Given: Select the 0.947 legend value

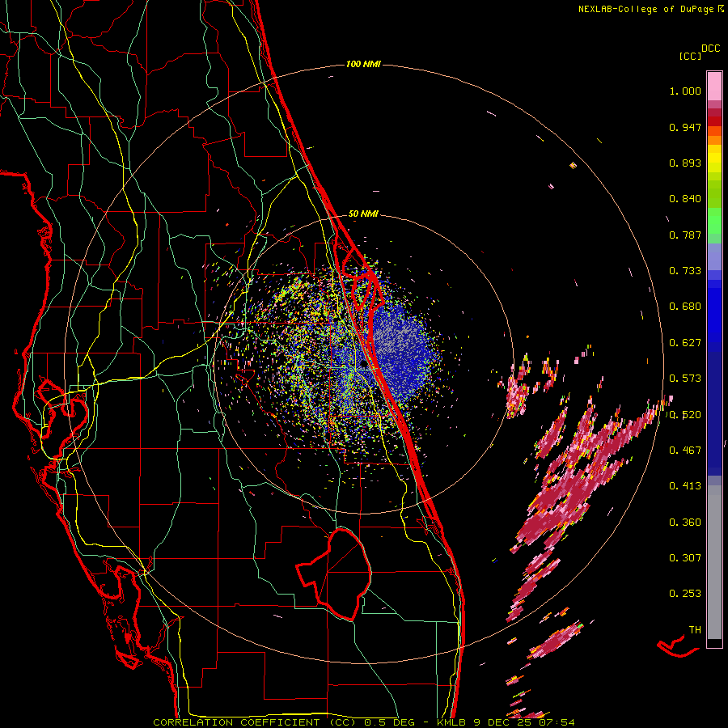Looking at the screenshot, I should pos(685,127).
